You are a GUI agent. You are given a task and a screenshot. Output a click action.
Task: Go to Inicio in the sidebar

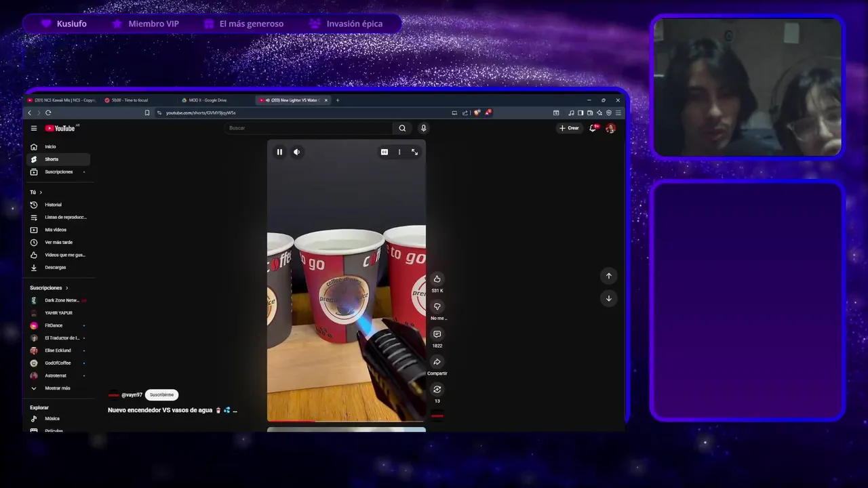click(x=58, y=146)
